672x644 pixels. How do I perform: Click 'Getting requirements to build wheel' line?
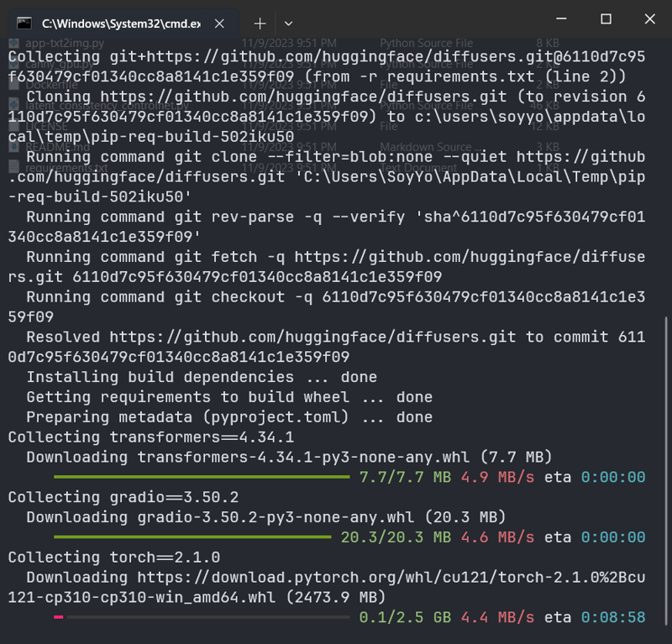point(229,397)
